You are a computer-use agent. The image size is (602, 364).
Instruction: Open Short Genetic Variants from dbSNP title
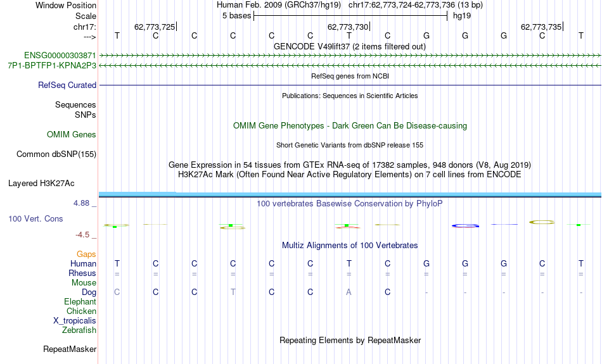click(x=350, y=145)
